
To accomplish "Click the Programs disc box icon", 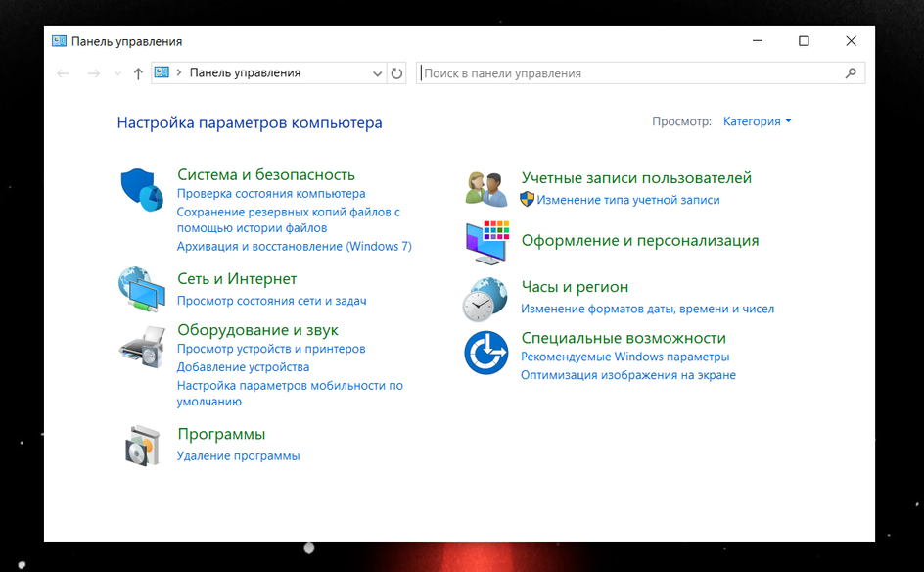I will (x=143, y=446).
